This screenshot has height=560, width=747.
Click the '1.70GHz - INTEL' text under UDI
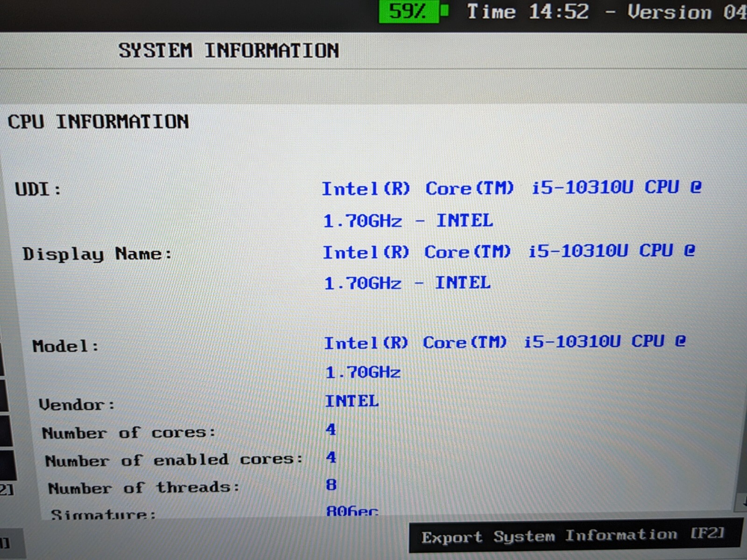click(x=408, y=220)
